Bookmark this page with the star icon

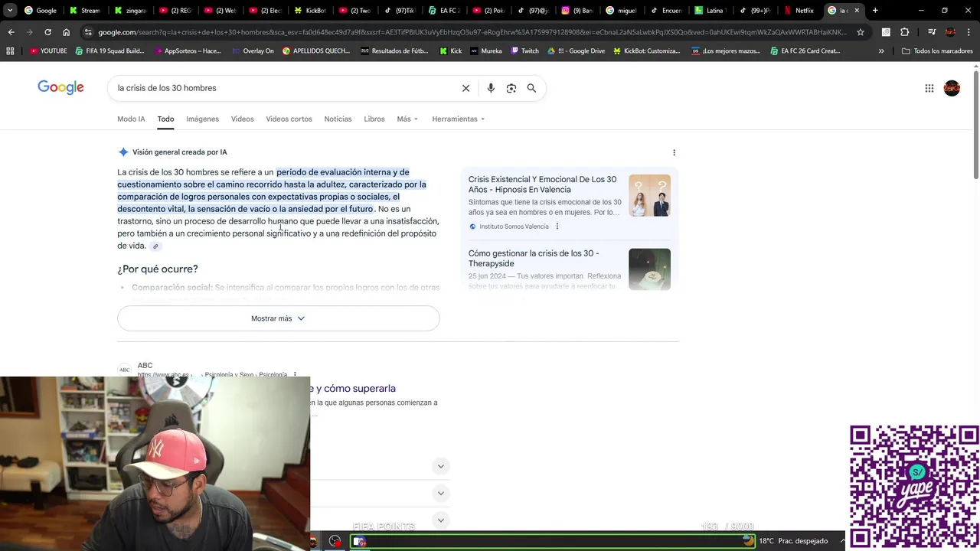[861, 32]
